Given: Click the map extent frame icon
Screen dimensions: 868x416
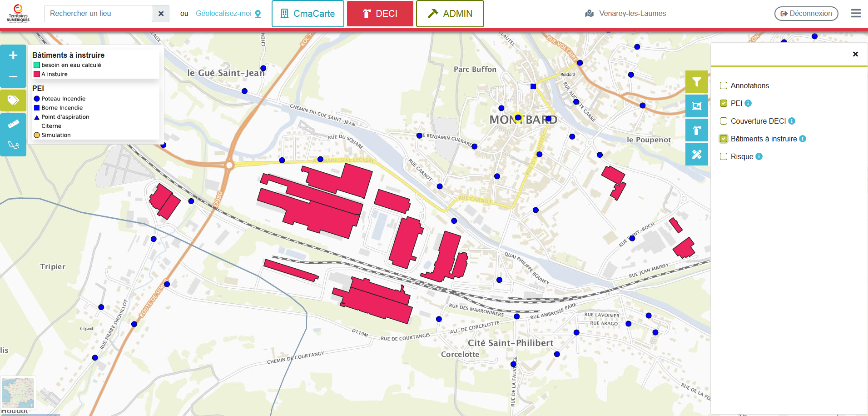Looking at the screenshot, I should 696,106.
